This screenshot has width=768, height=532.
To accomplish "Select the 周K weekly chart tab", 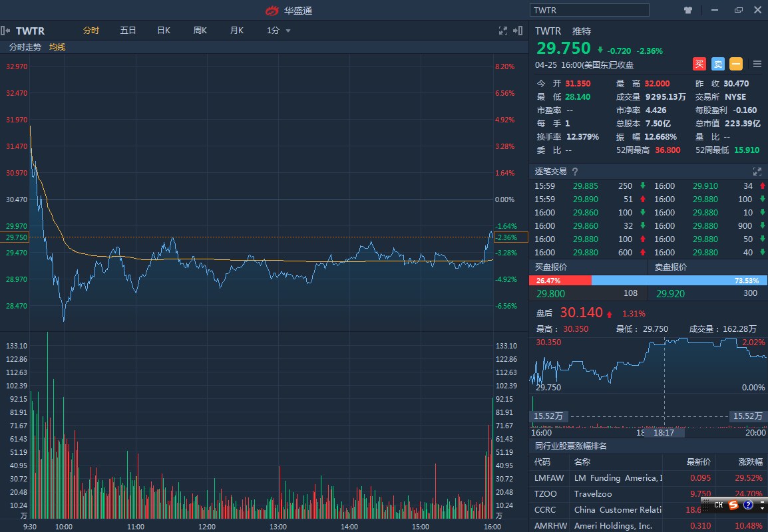I will tap(200, 31).
